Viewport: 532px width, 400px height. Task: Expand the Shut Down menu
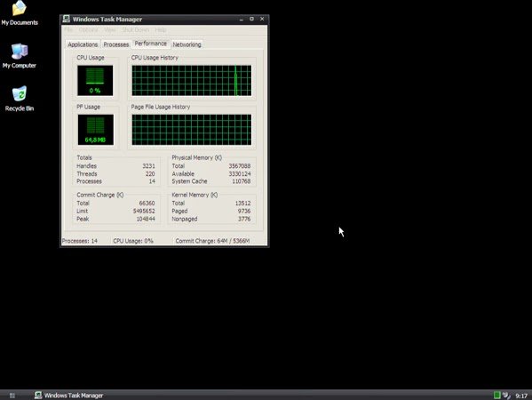coord(136,30)
